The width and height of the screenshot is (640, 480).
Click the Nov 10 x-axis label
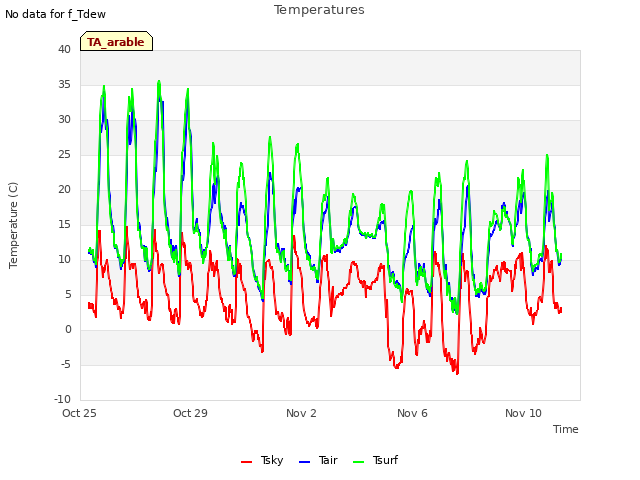click(x=523, y=413)
